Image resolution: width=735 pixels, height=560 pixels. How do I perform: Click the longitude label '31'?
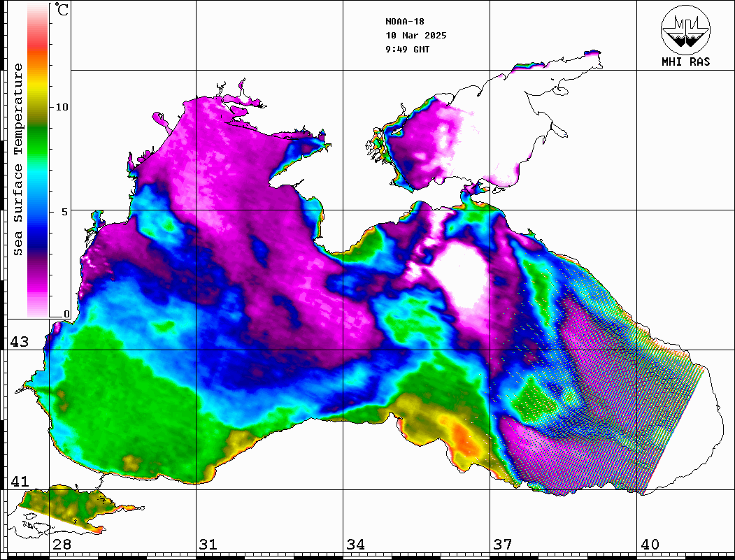(x=208, y=545)
